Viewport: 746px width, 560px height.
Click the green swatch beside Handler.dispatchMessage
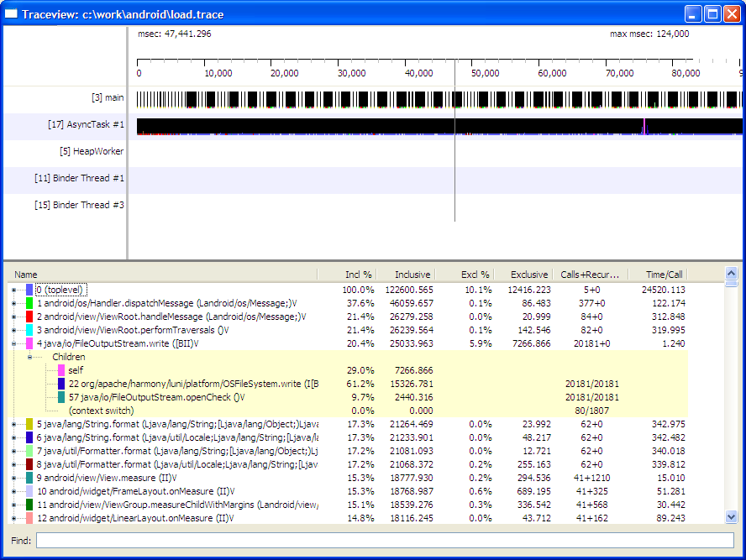pos(29,303)
